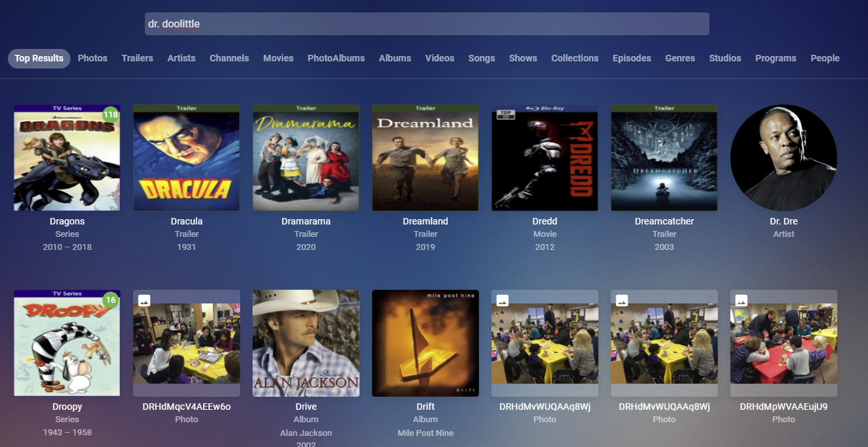868x447 pixels.
Task: Open the DRHdMqcV4AEEw6o photo thumbnail
Action: (187, 343)
